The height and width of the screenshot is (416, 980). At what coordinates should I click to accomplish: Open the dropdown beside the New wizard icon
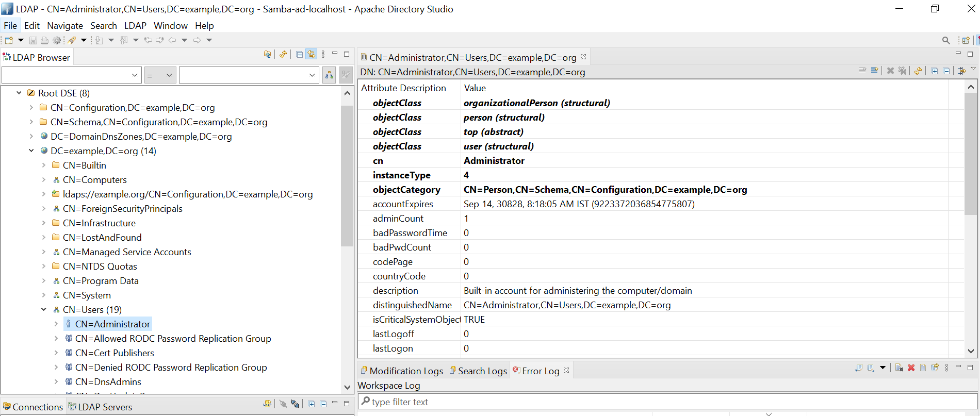point(21,40)
